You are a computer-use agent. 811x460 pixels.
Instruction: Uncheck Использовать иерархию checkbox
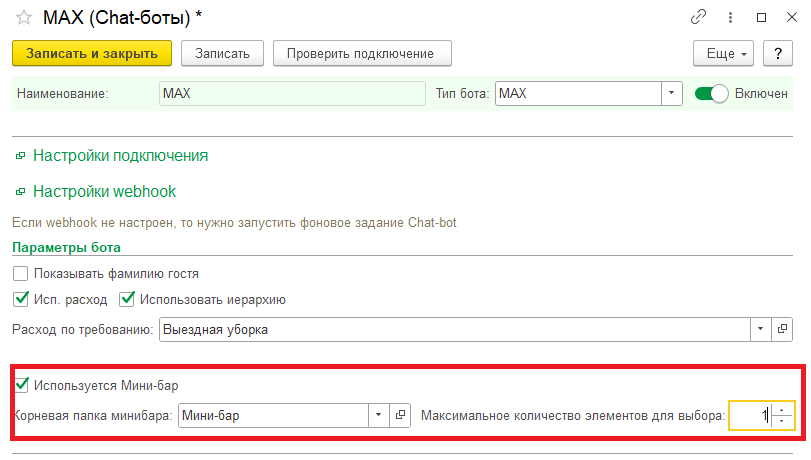(127, 299)
